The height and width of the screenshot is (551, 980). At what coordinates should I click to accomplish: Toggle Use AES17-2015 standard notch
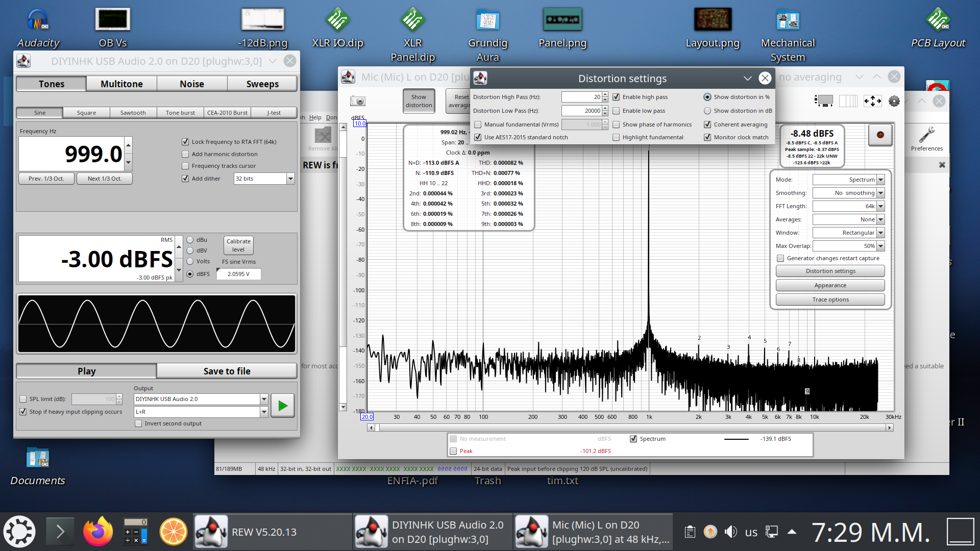point(478,137)
